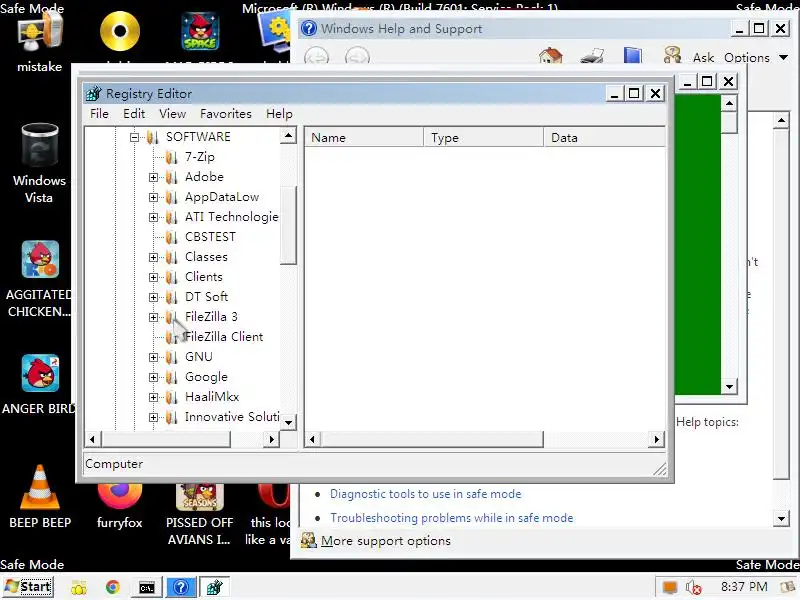
Task: Expand the Classes registry key
Action: click(153, 257)
